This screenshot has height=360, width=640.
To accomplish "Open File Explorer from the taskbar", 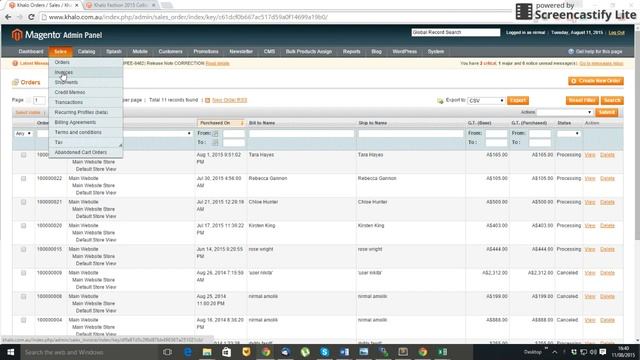I will pos(207,352).
